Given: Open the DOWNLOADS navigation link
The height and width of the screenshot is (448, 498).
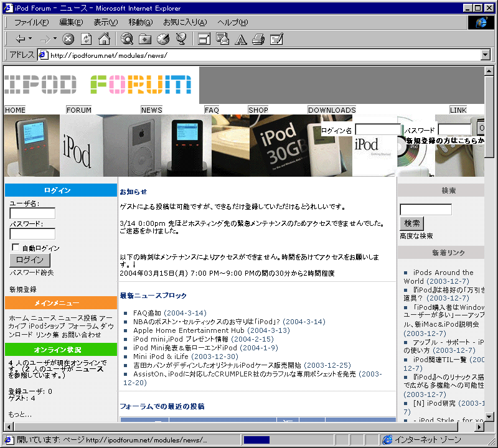Looking at the screenshot, I should pos(332,110).
